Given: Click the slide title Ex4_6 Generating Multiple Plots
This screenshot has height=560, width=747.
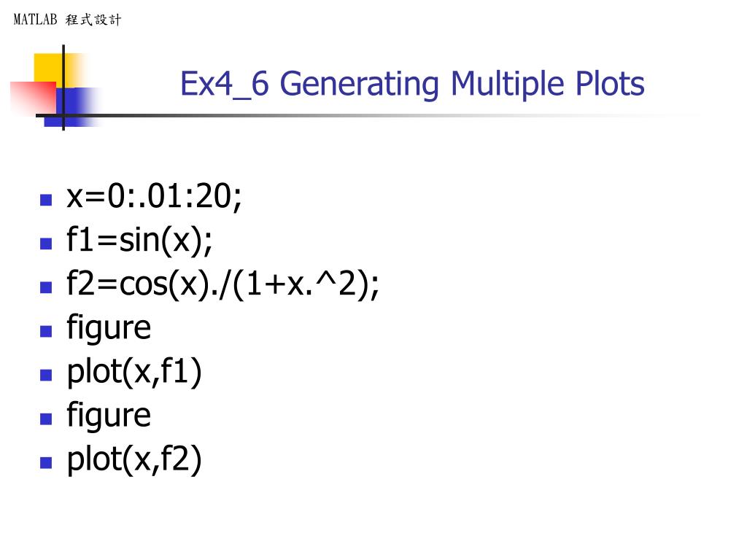Looking at the screenshot, I should 412,84.
